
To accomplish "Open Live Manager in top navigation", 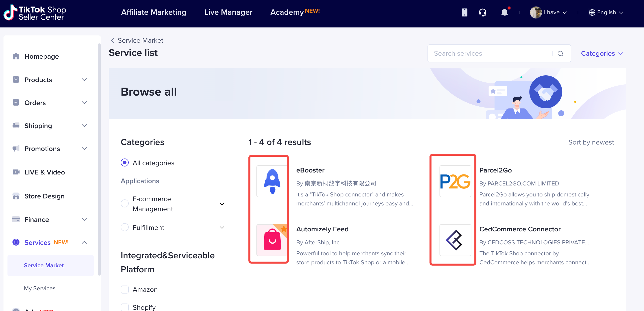I will pos(228,12).
